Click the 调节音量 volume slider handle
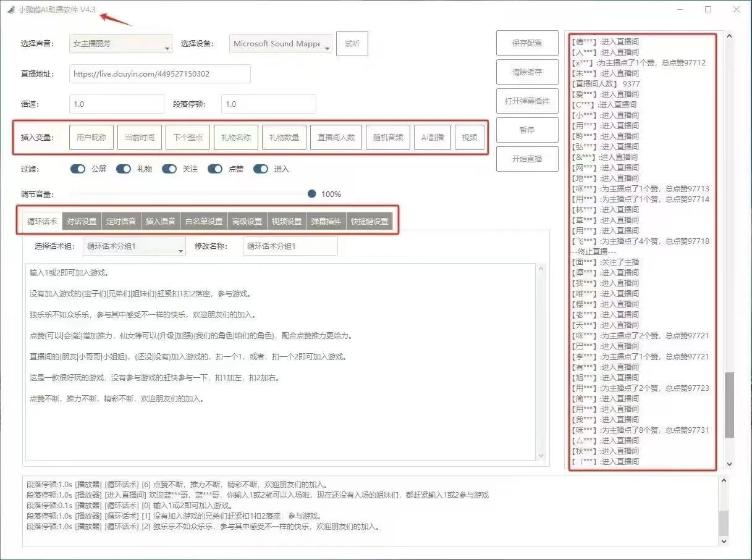 [x=312, y=194]
